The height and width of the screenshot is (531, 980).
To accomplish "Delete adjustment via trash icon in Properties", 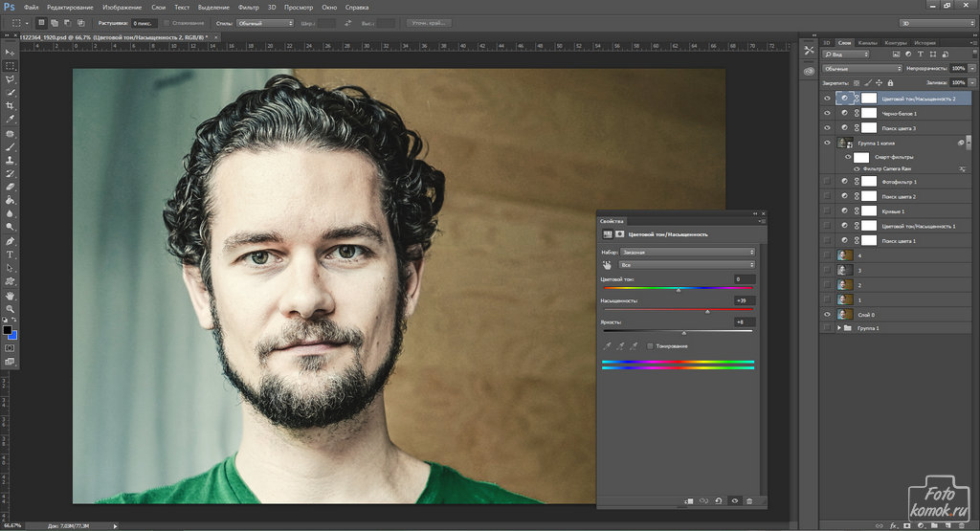I will 749,500.
